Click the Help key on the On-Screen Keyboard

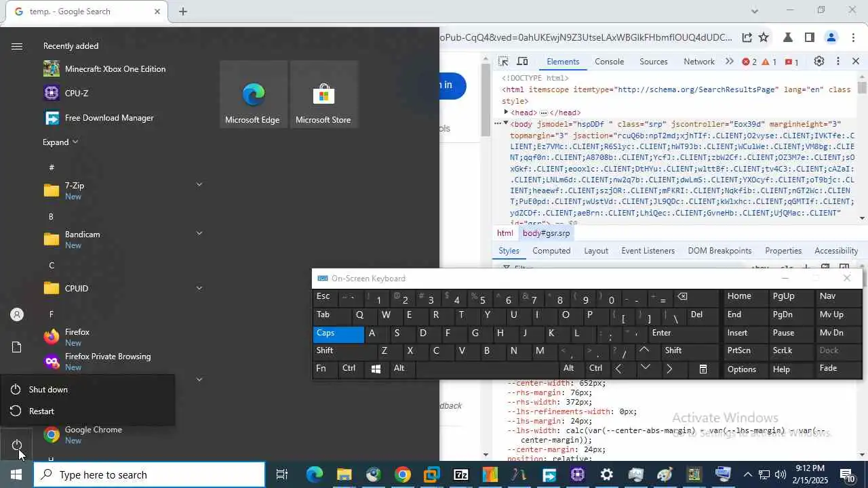(791, 369)
